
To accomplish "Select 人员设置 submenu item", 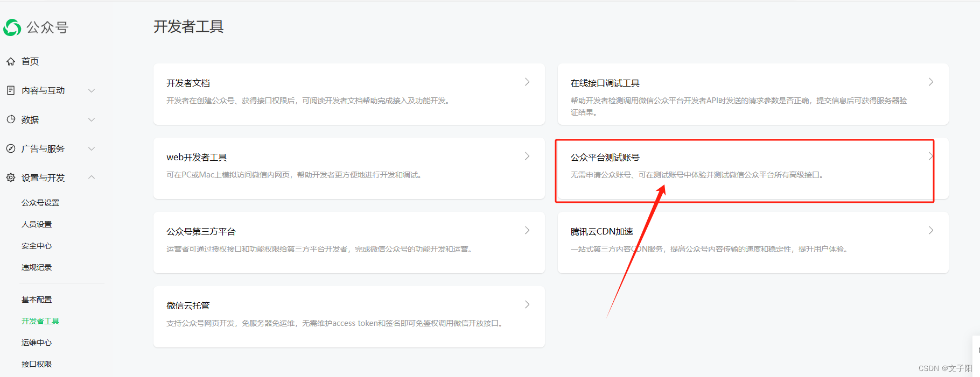I will click(x=37, y=224).
